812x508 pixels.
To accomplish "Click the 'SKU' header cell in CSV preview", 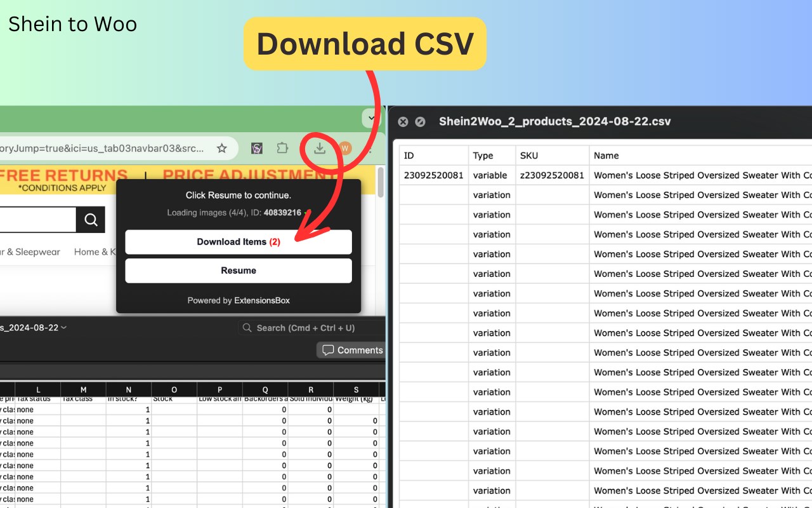I will tap(552, 156).
